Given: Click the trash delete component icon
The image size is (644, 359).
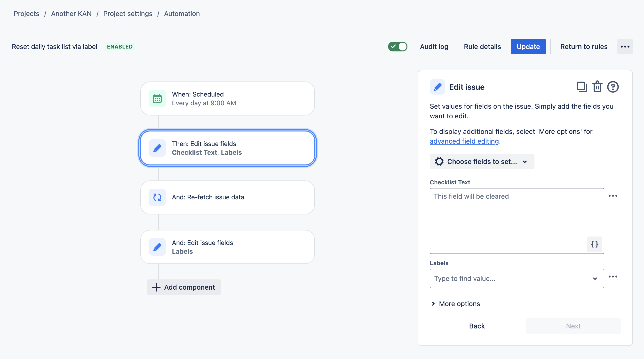Looking at the screenshot, I should pos(597,87).
